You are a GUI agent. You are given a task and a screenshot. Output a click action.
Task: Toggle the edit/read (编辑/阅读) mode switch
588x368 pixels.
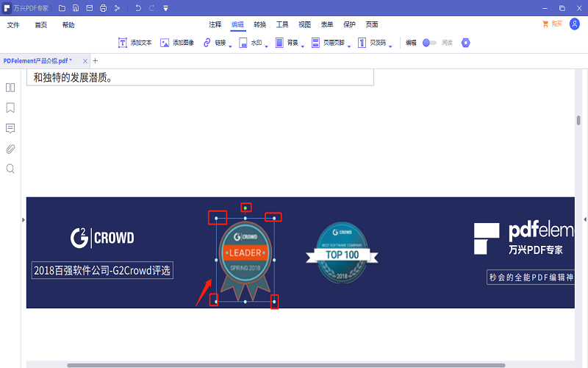[429, 43]
